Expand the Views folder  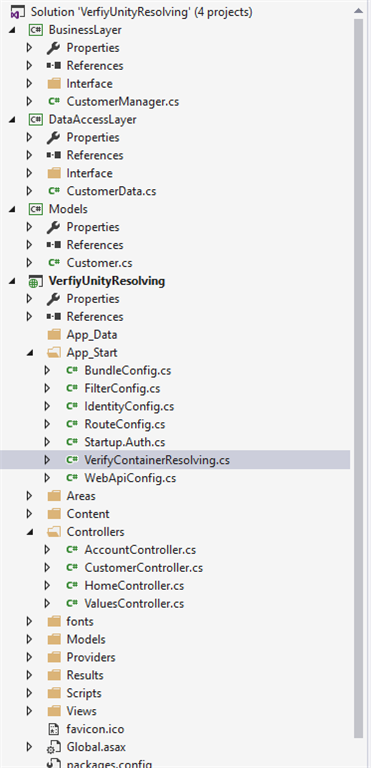(x=29, y=711)
